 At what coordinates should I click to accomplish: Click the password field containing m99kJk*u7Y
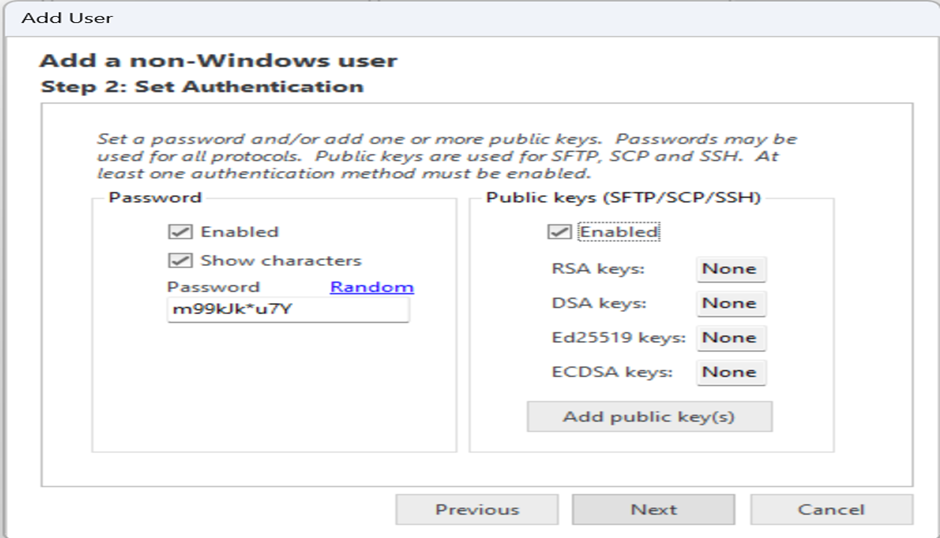(x=288, y=310)
